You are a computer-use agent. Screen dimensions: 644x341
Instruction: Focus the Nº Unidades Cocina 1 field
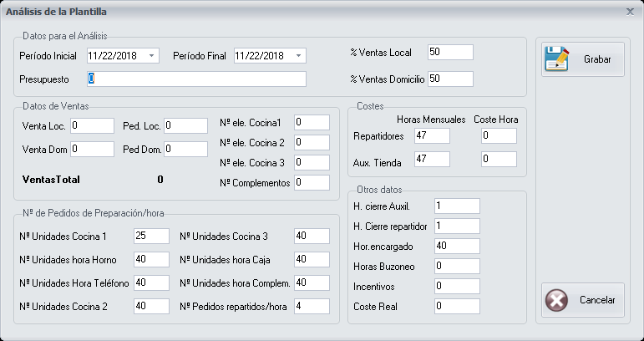pyautogui.click(x=151, y=237)
